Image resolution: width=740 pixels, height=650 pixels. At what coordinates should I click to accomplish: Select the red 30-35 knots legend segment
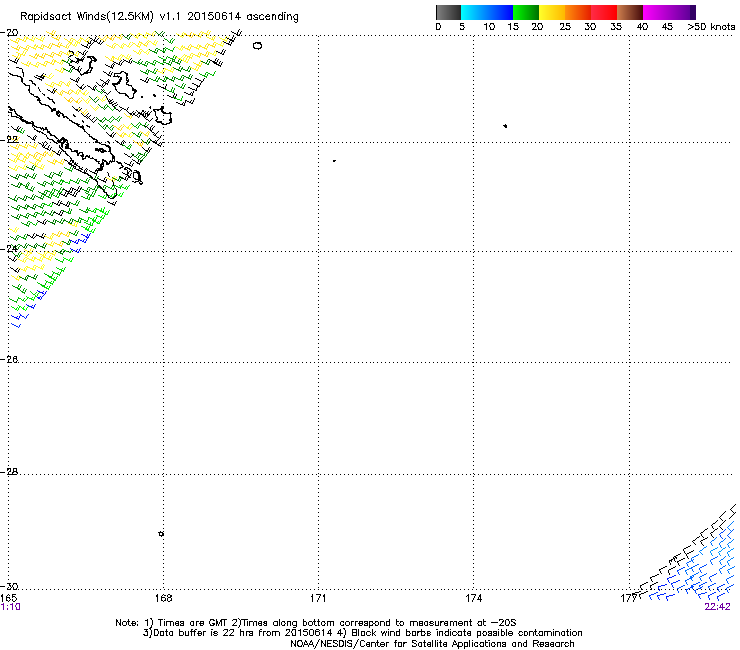click(x=604, y=12)
